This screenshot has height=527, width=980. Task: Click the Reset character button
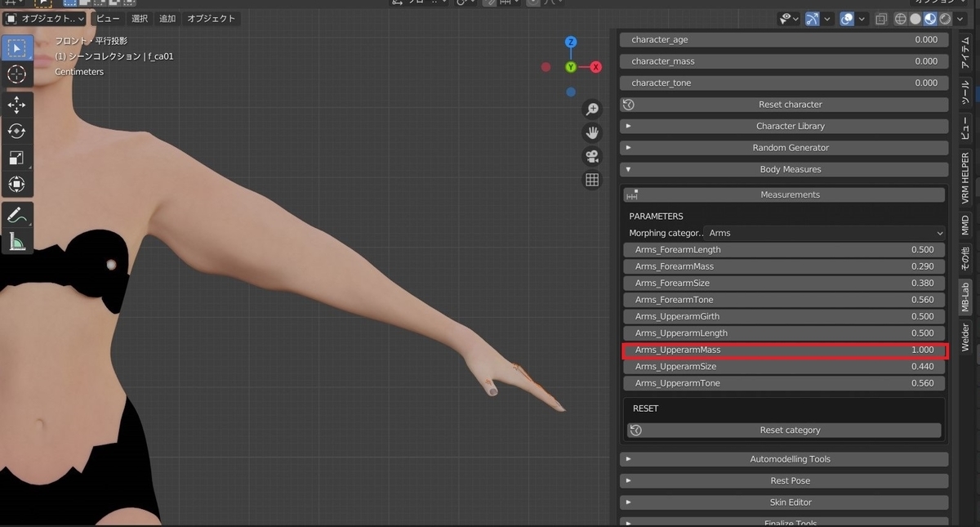click(784, 105)
